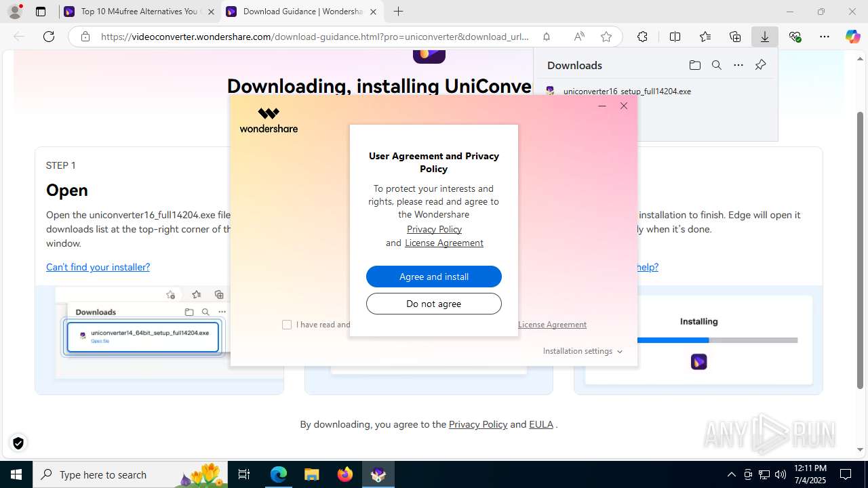Open Collections icon

click(x=735, y=37)
